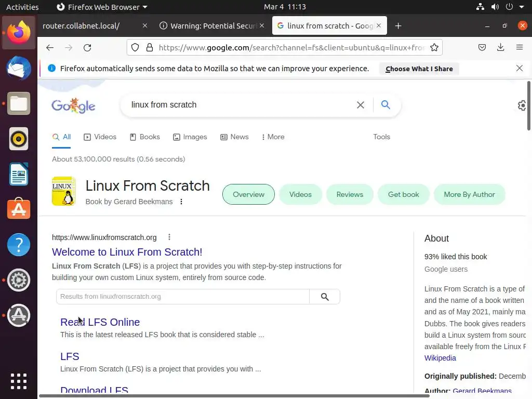Select the All search tab
This screenshot has height=399, width=532.
click(61, 137)
